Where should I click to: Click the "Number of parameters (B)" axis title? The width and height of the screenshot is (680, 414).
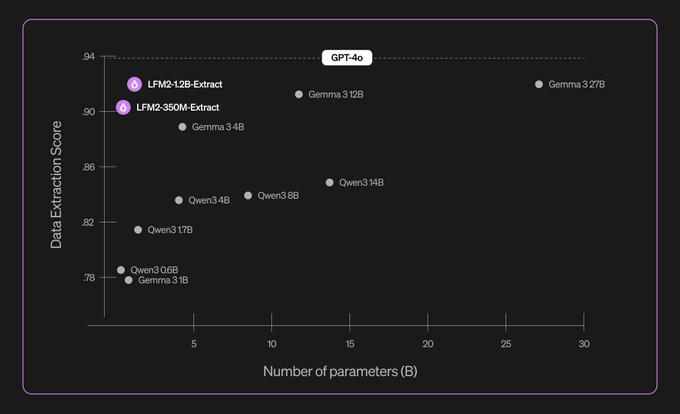340,372
